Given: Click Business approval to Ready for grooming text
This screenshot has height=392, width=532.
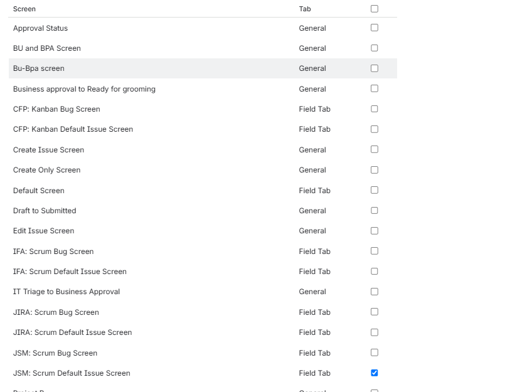Looking at the screenshot, I should pyautogui.click(x=84, y=89).
